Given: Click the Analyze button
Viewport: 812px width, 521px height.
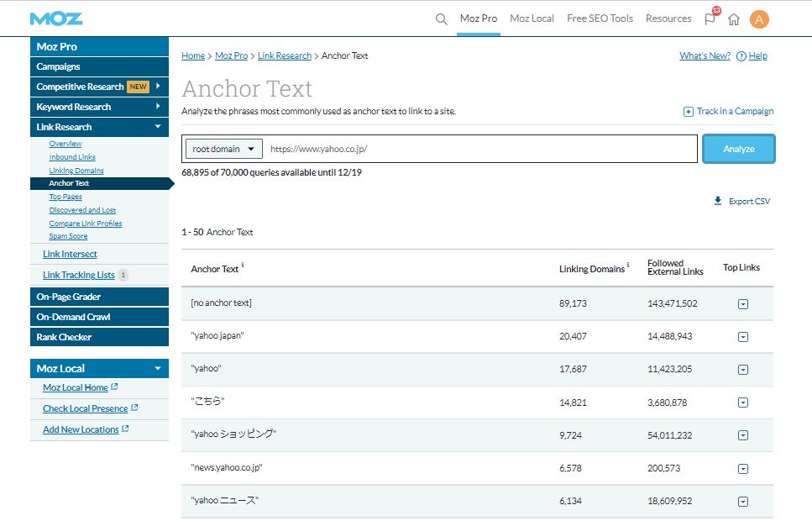Looking at the screenshot, I should pos(738,149).
